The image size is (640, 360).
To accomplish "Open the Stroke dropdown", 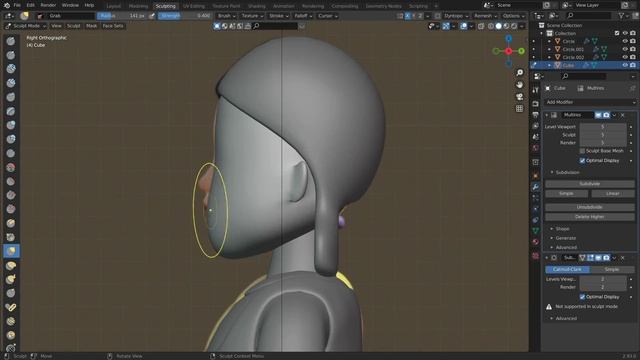I will (x=279, y=16).
